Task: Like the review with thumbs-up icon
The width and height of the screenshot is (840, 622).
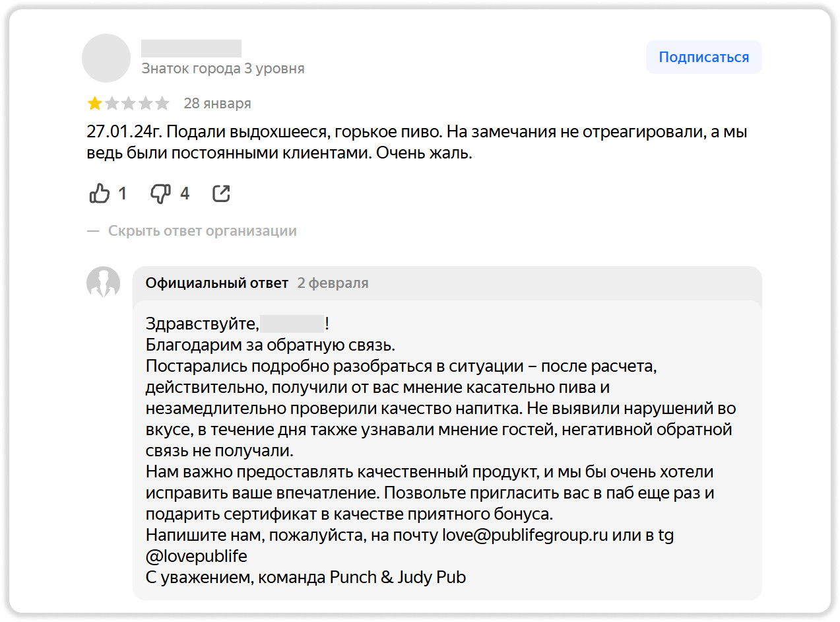Action: pyautogui.click(x=99, y=193)
